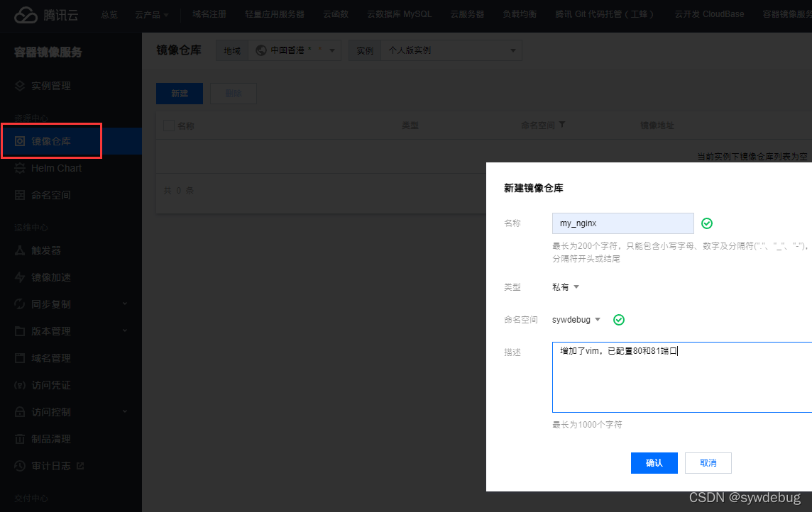Click the Helm Chart icon
The width and height of the screenshot is (812, 512).
20,168
